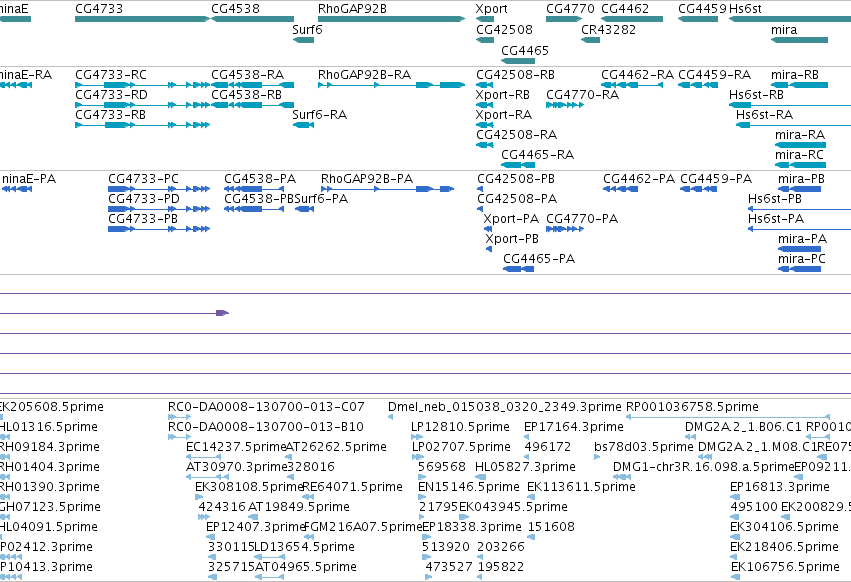Select the HL05827.3prime EST label

click(525, 467)
